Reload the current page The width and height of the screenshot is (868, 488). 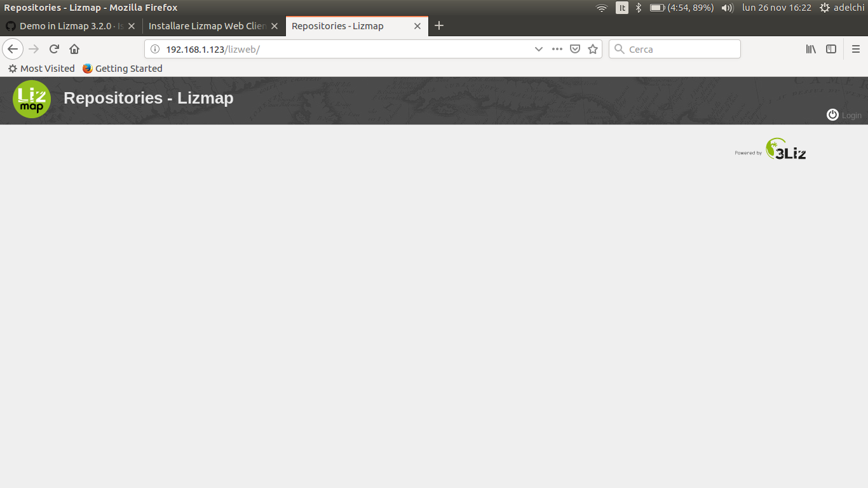click(x=53, y=49)
